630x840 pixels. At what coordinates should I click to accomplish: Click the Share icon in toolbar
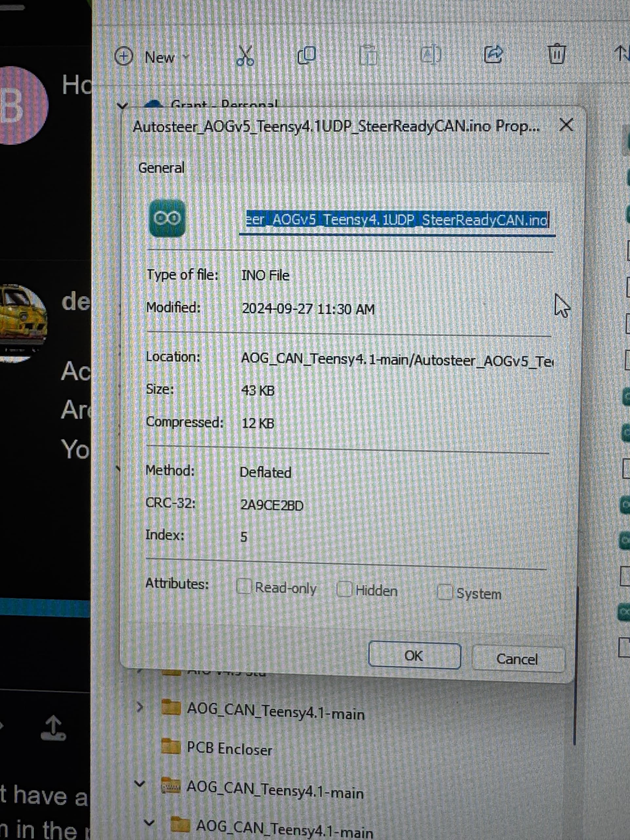[493, 54]
